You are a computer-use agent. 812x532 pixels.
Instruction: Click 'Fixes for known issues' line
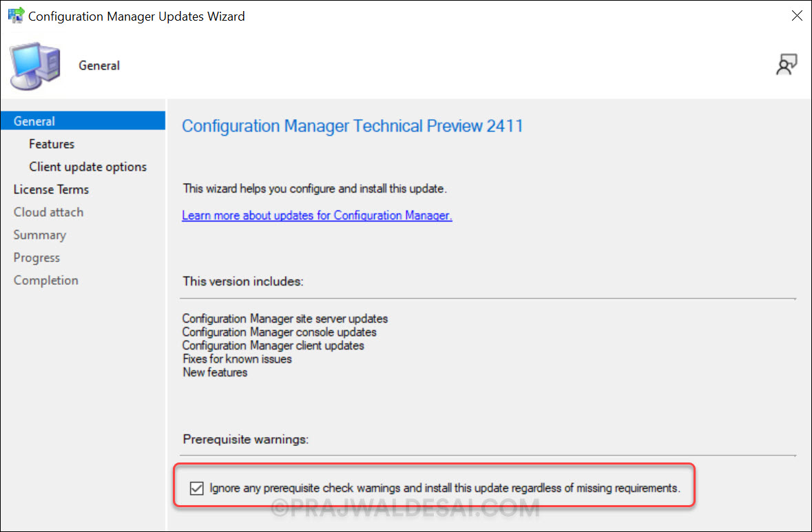click(237, 359)
